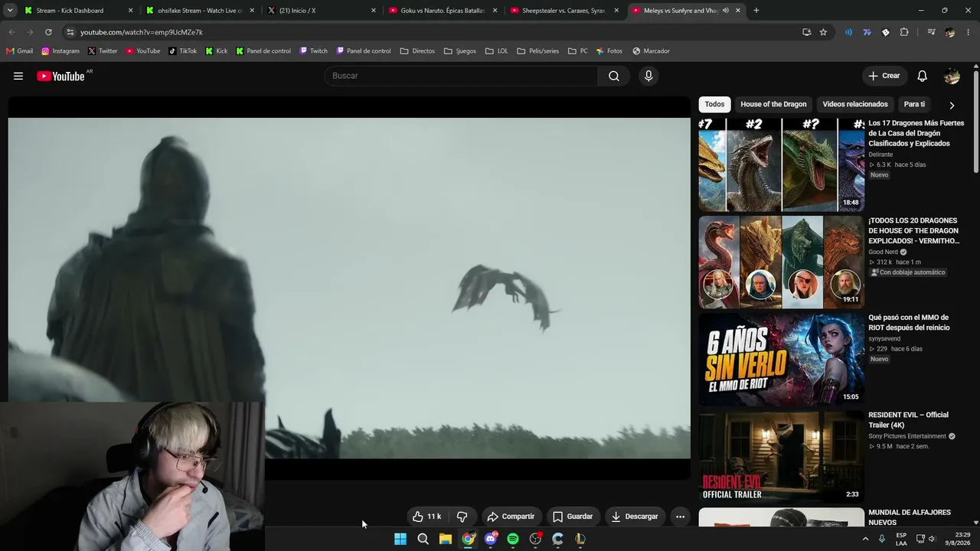The image size is (980, 551).
Task: Switch to the ohsifake Stream tab
Action: [199, 11]
